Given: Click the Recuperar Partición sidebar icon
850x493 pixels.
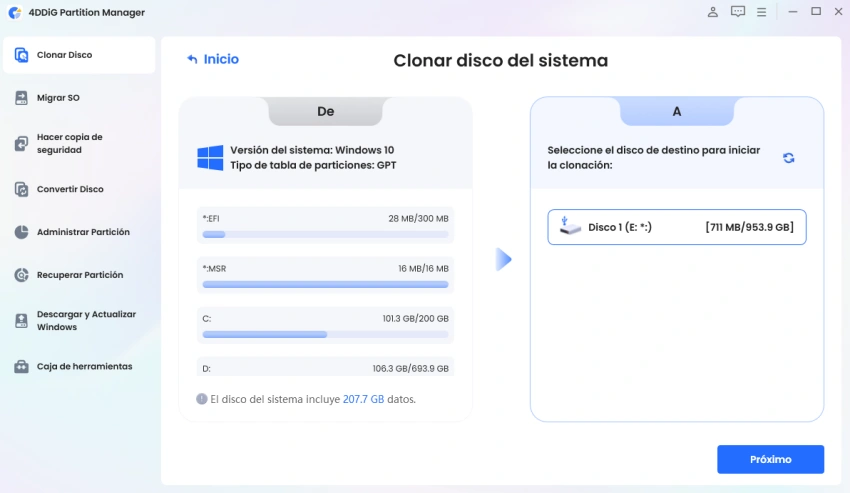Looking at the screenshot, I should [21, 274].
